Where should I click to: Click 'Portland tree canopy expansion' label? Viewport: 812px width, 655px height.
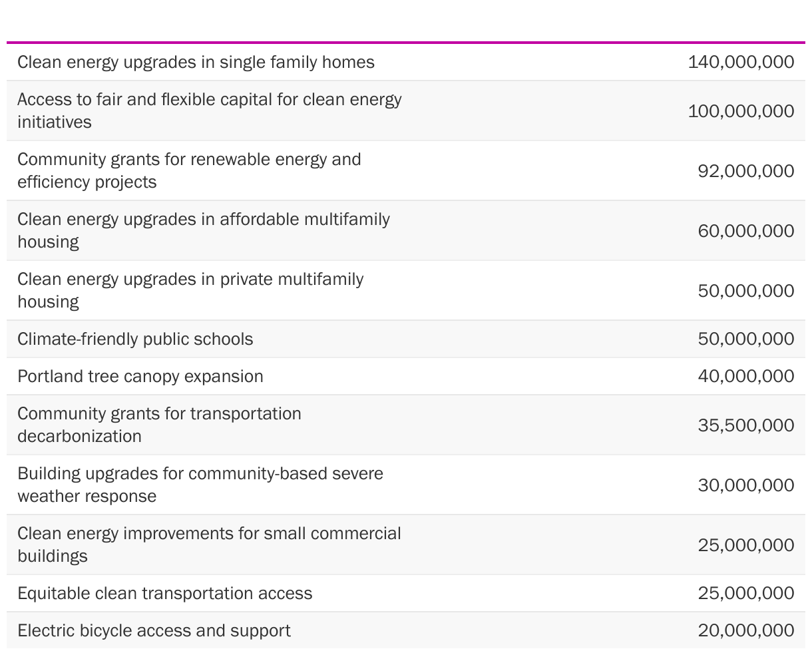140,376
